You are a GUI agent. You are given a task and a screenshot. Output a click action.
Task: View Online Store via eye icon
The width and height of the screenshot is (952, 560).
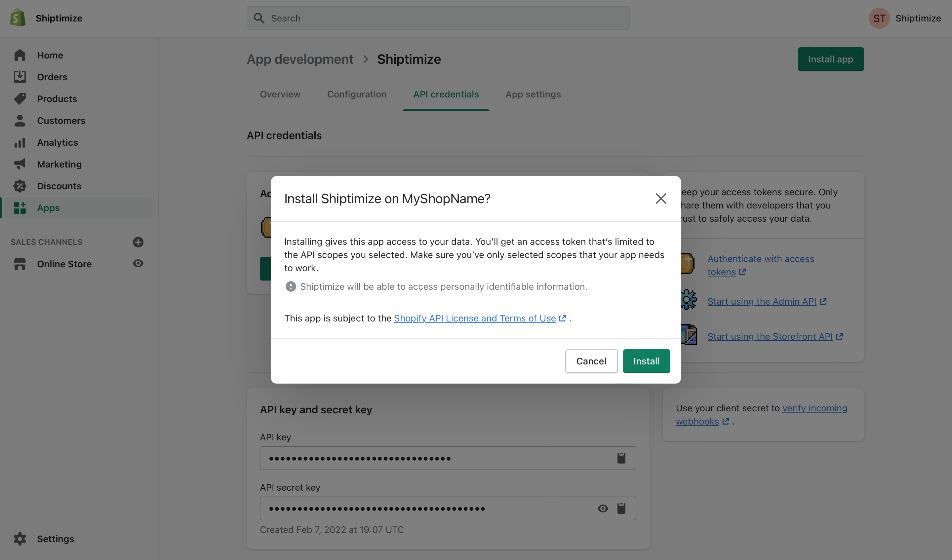(x=138, y=264)
